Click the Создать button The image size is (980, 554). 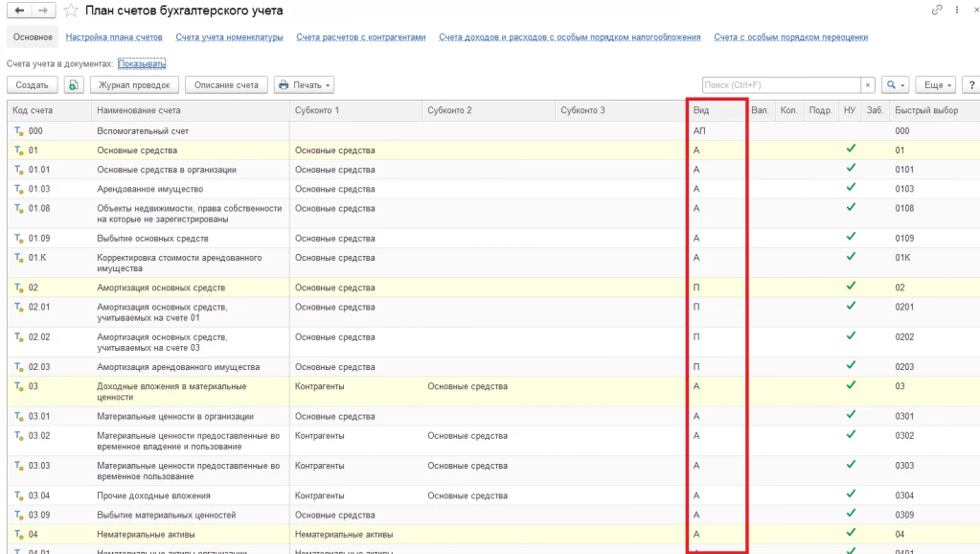pos(32,85)
